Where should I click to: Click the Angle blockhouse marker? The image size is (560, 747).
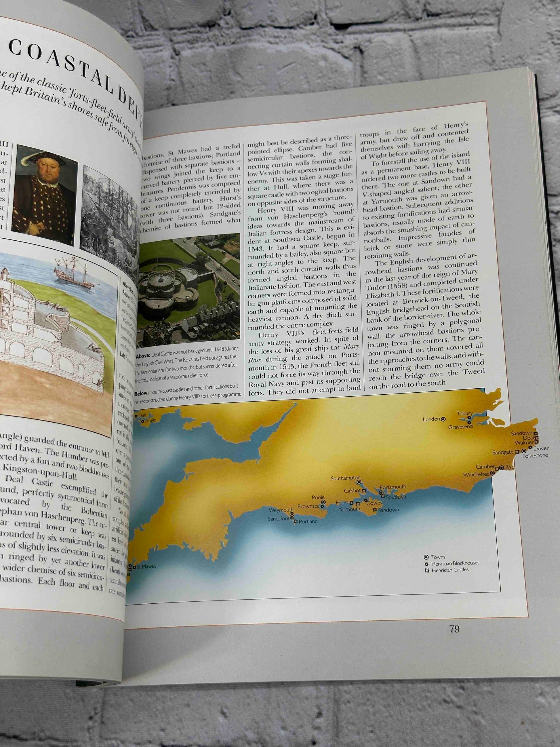point(143,421)
